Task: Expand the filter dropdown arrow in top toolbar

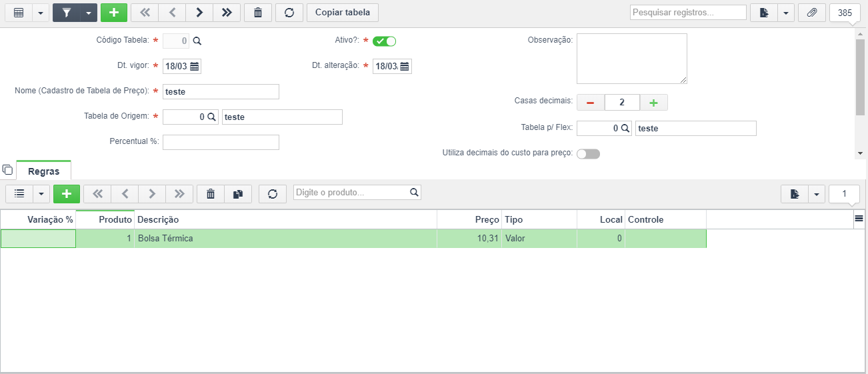Action: coord(89,13)
